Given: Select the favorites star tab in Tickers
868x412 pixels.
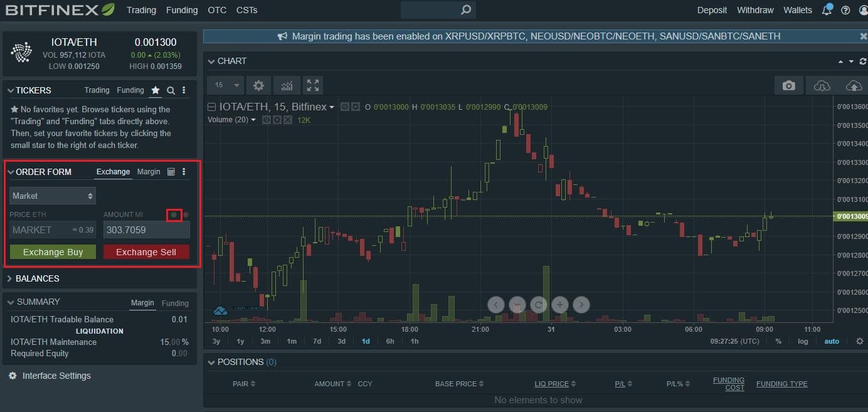Looking at the screenshot, I should pyautogui.click(x=155, y=90).
